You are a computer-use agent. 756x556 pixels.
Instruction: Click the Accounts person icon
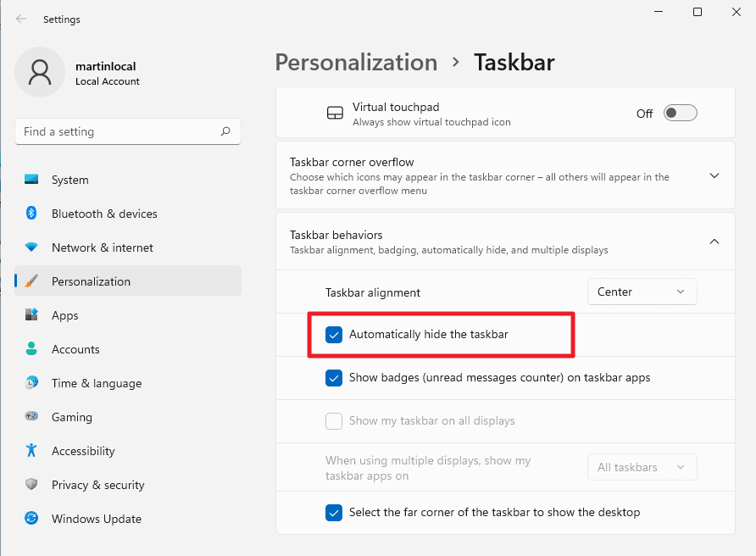(x=31, y=349)
